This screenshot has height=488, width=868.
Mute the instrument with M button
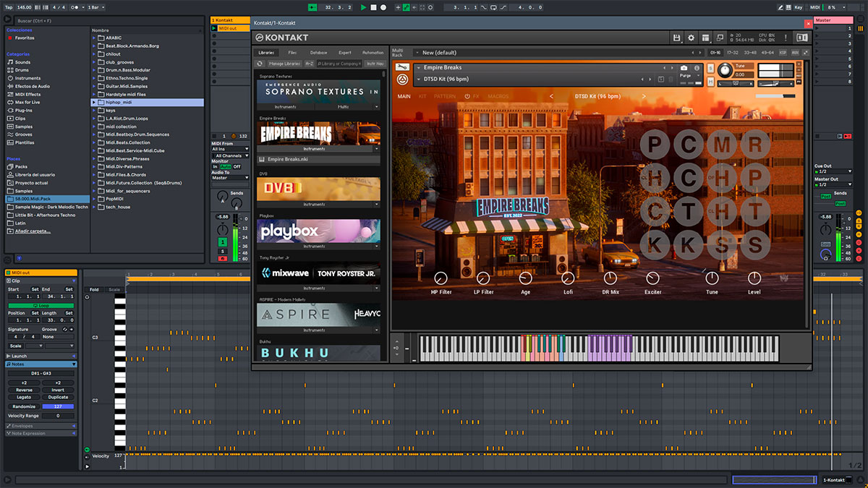point(711,82)
